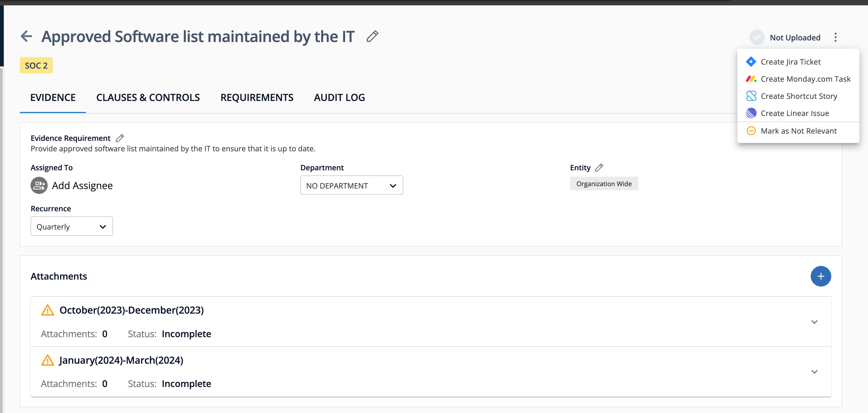Expand the January(2024)-March(2024) period

coord(814,371)
